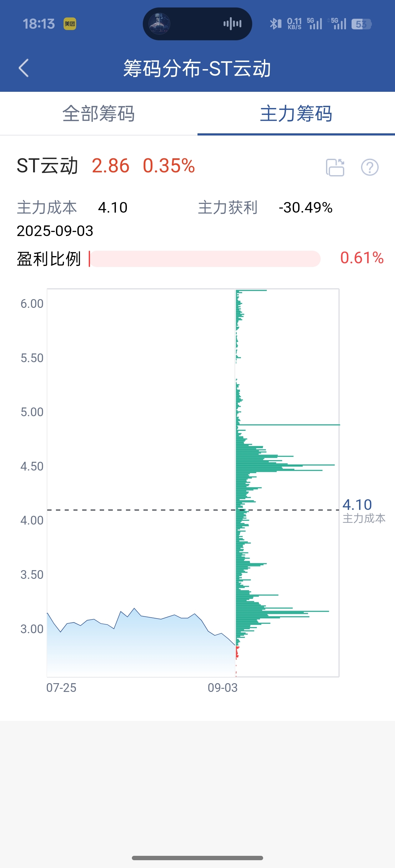Tap the Bluetooth status icon
Viewport: 395px width, 868px height.
275,24
